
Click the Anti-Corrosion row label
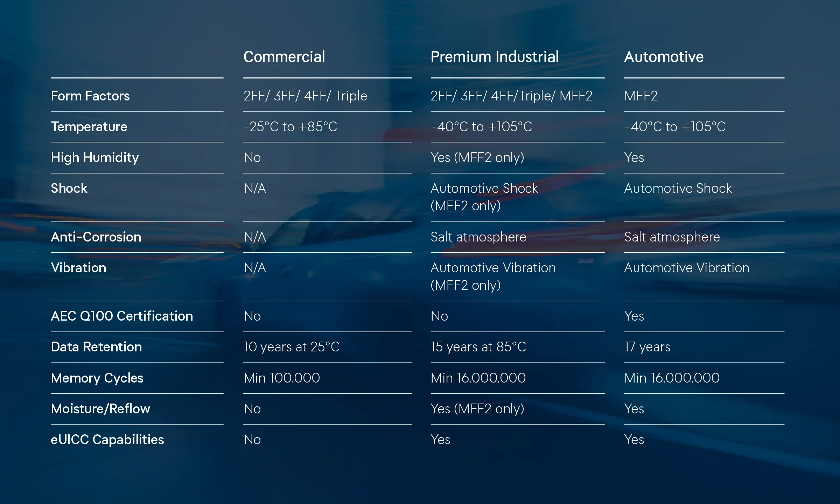pyautogui.click(x=96, y=237)
